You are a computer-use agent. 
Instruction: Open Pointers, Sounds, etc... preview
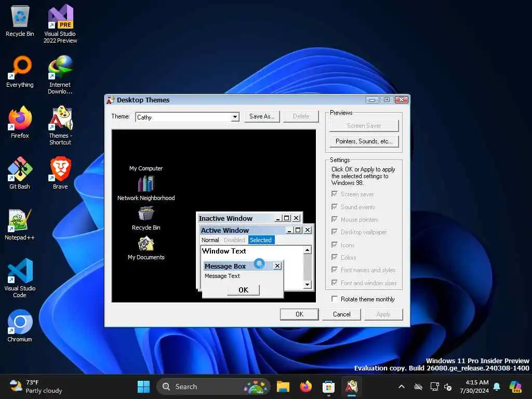coord(364,141)
